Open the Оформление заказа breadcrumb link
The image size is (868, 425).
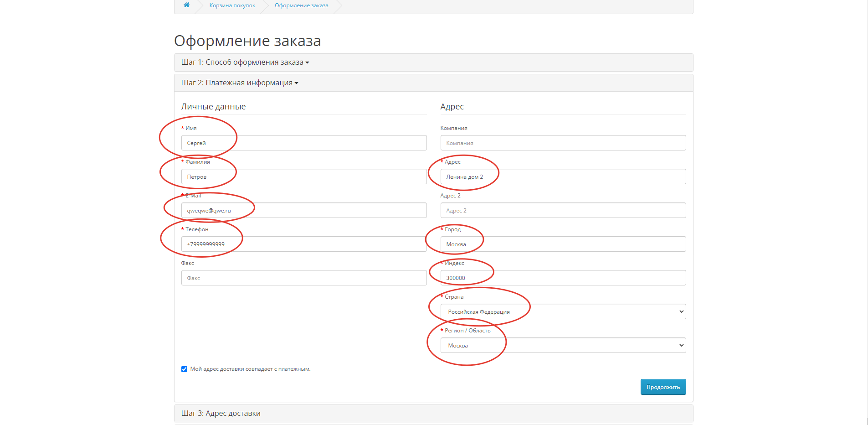(301, 5)
